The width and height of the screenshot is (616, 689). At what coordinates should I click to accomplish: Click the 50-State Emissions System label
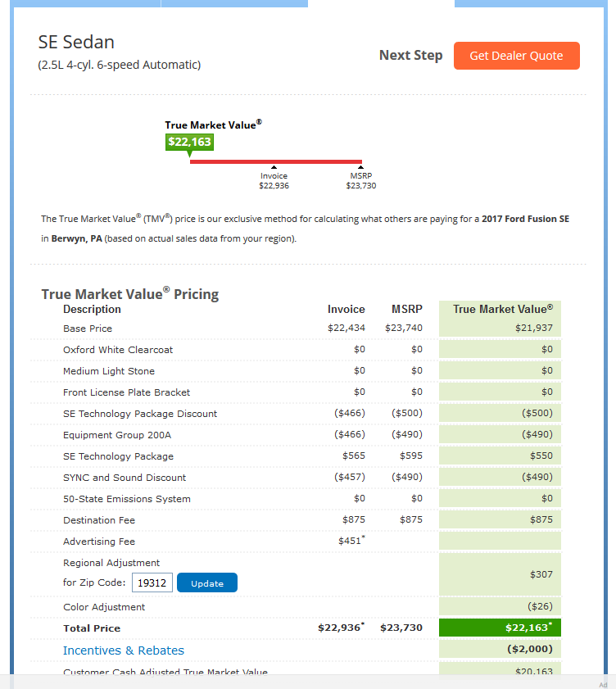pyautogui.click(x=126, y=499)
